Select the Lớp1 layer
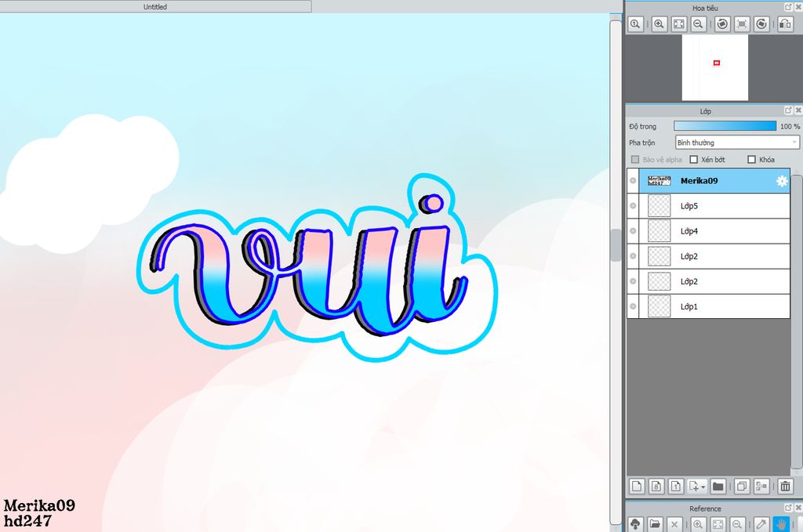 tap(709, 306)
